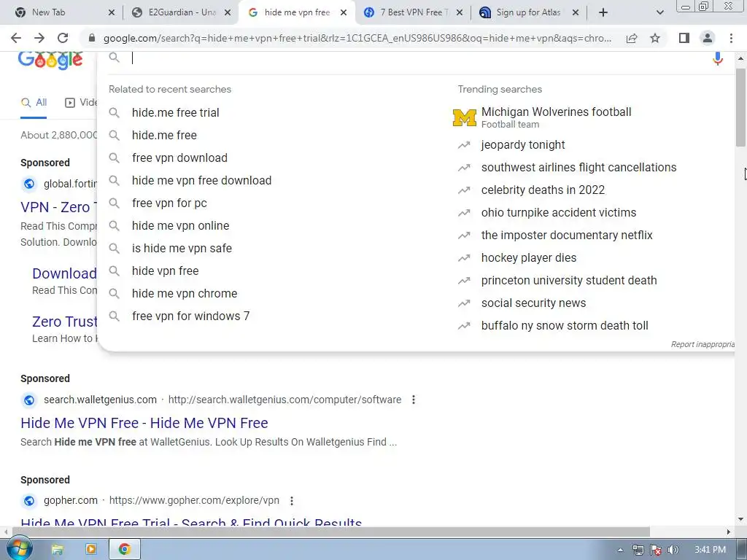The height and width of the screenshot is (560, 747).
Task: Open Windows Explorer from taskbar
Action: pos(57,550)
